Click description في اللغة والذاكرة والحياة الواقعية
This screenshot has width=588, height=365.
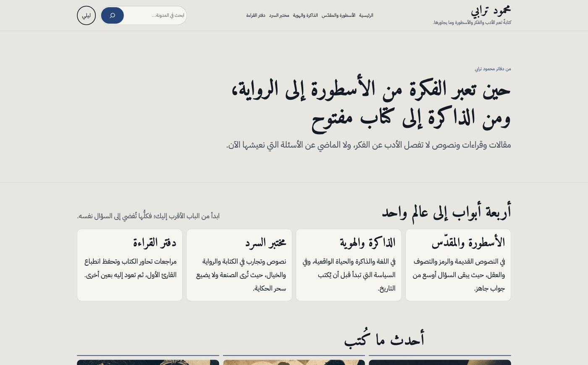tap(349, 275)
